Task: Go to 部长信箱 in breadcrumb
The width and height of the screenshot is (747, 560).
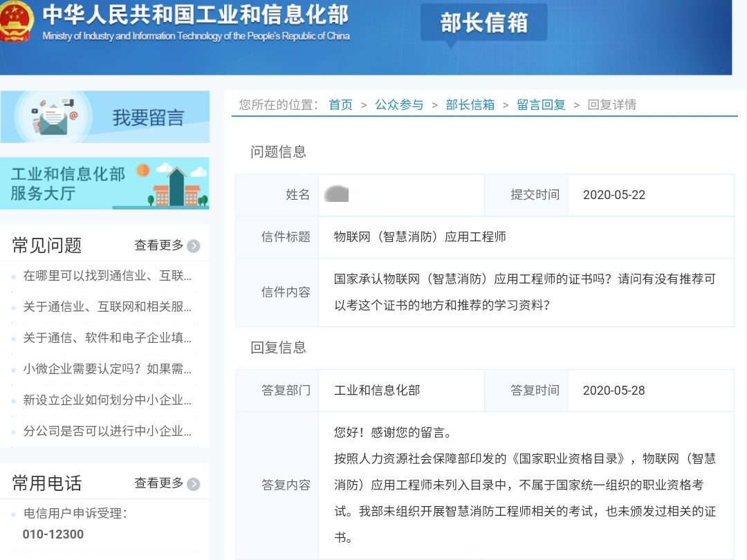Action: (470, 105)
